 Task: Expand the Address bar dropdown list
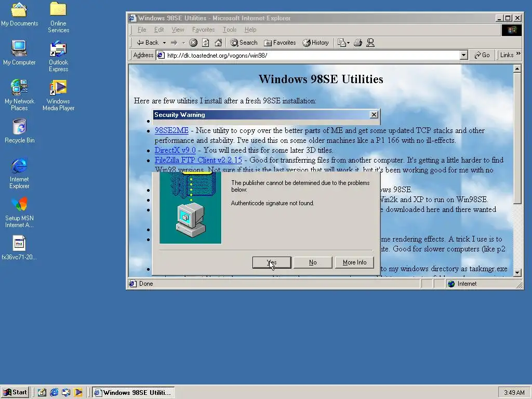click(x=463, y=55)
